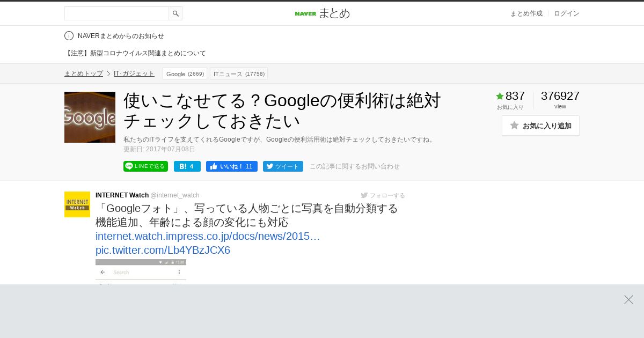Click the 376927 view count
The image size is (644, 338).
(560, 96)
